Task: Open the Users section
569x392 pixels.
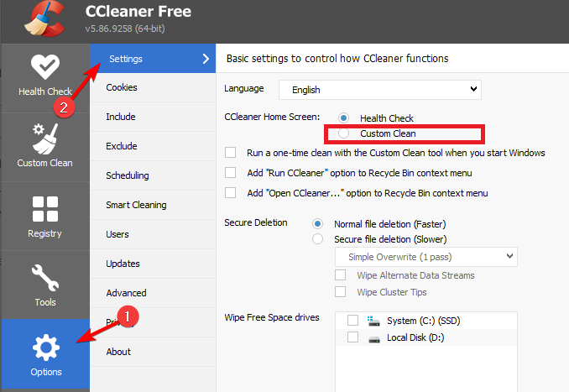Action: click(153, 234)
